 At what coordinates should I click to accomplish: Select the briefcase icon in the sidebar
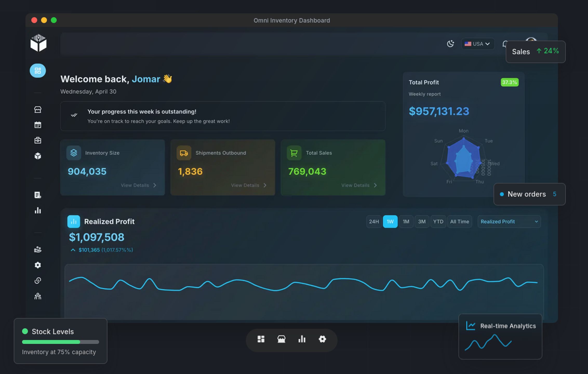click(x=38, y=141)
